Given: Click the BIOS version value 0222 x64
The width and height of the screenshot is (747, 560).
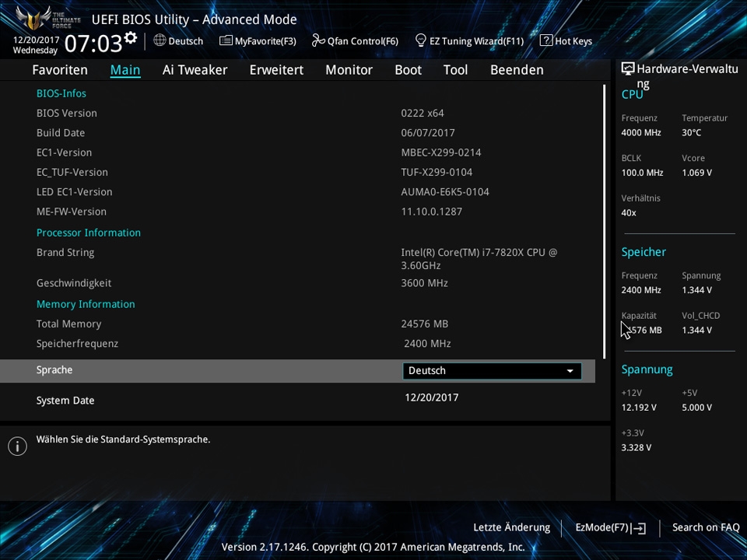Looking at the screenshot, I should (423, 114).
